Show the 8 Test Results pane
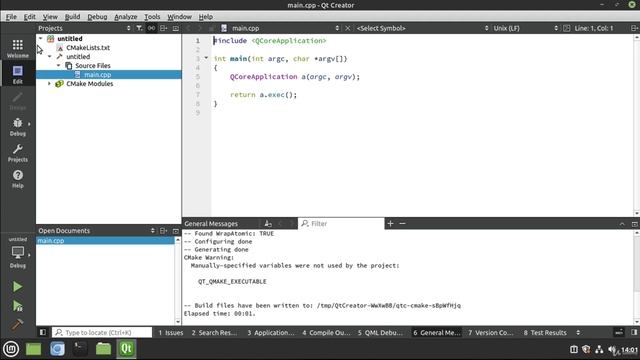Image resolution: width=640 pixels, height=360 pixels. (545, 332)
